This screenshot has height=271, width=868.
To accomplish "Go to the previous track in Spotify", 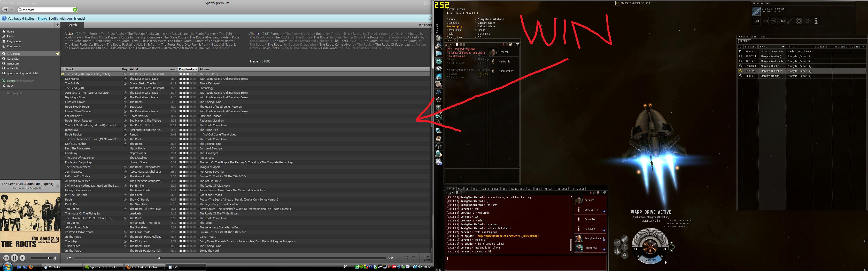I will (x=6, y=258).
